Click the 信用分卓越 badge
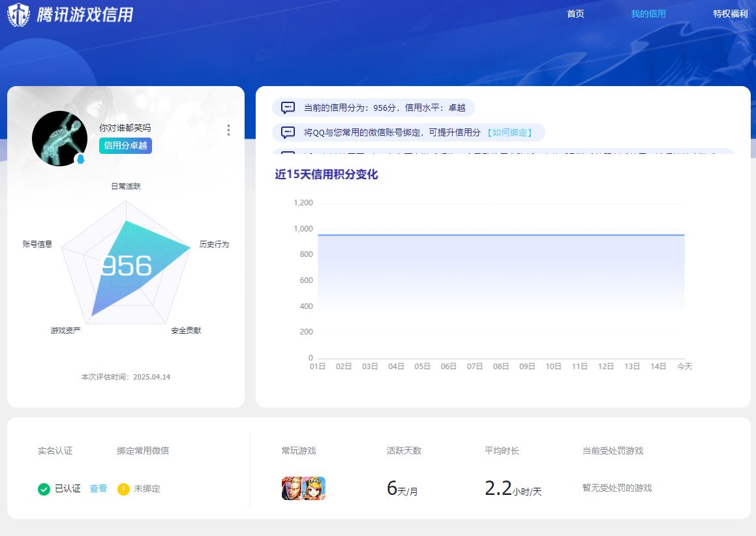This screenshot has height=536, width=756. coord(125,145)
